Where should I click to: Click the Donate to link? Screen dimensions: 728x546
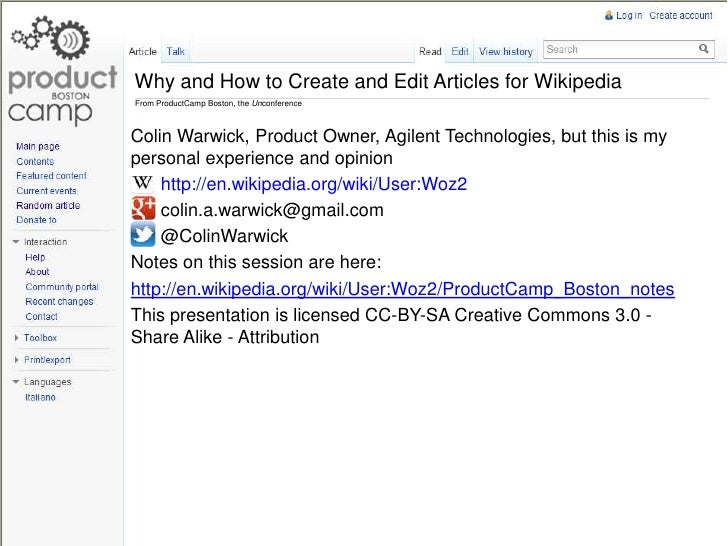click(x=36, y=220)
